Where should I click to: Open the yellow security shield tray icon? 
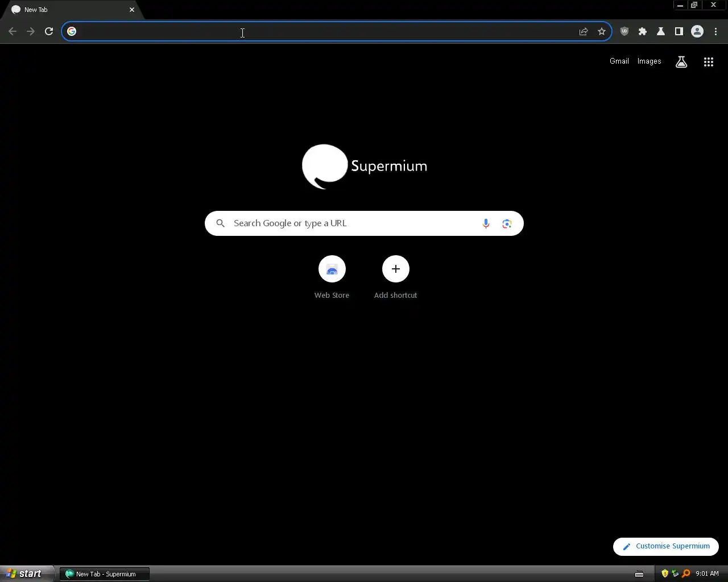[665, 573]
